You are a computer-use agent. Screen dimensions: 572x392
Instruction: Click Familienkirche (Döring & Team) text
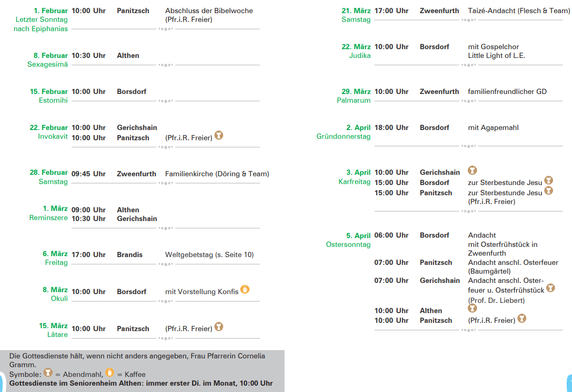click(217, 174)
